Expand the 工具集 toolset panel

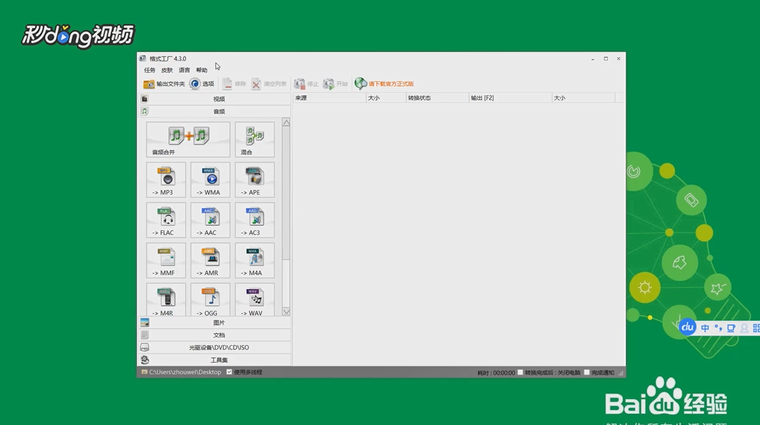click(215, 360)
